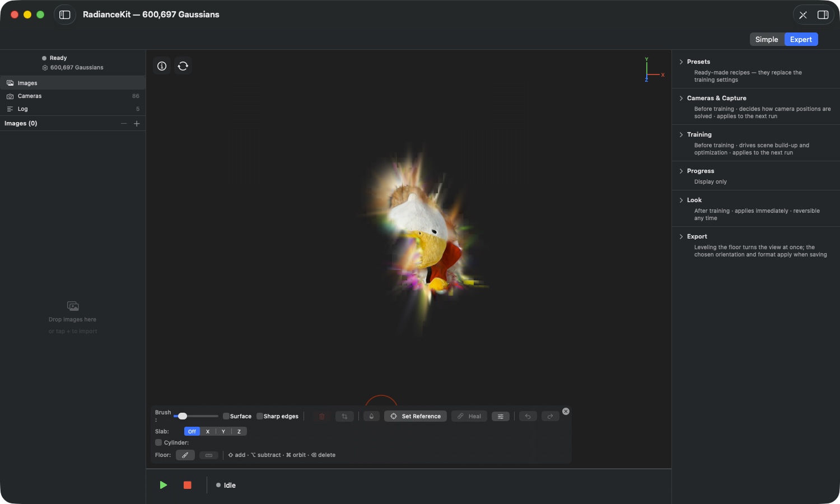Enable the Sharp edges checkbox
This screenshot has width=840, height=504.
(x=260, y=416)
